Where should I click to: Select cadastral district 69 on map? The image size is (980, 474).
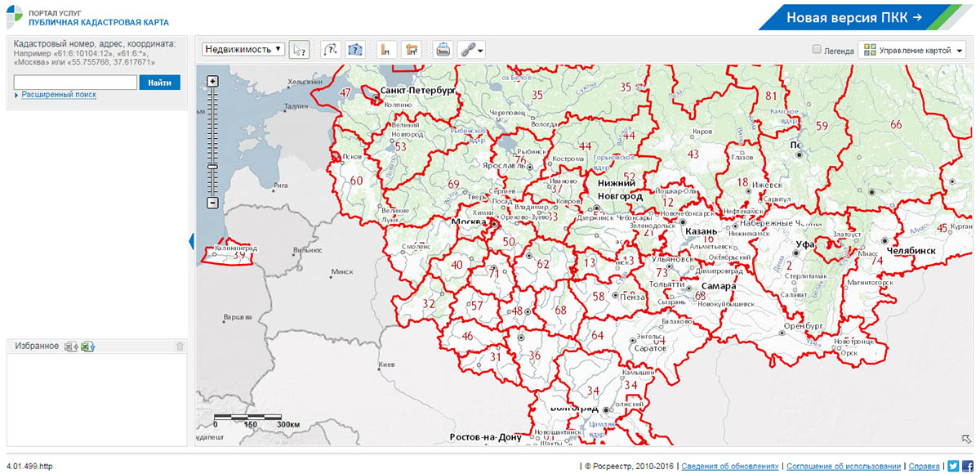[454, 184]
